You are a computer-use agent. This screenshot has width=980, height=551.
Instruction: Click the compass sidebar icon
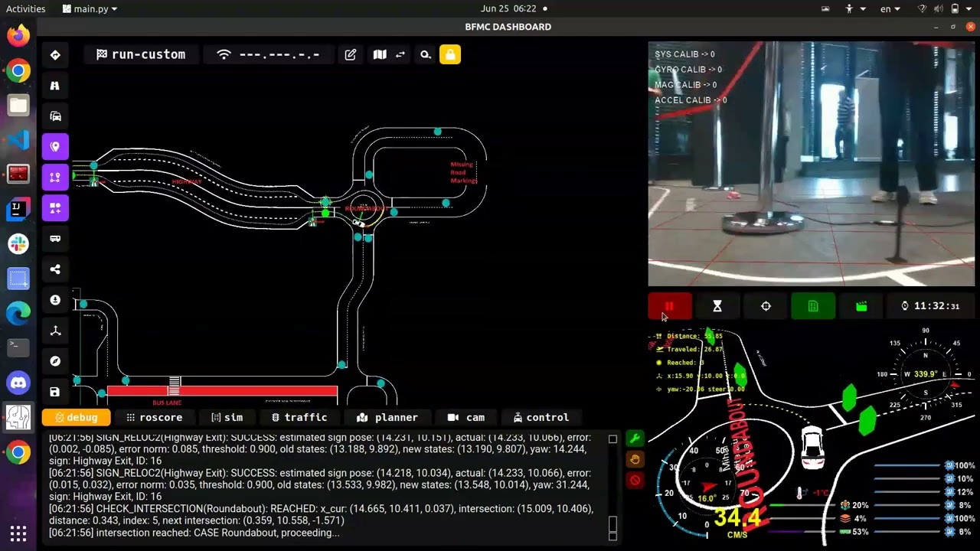55,361
